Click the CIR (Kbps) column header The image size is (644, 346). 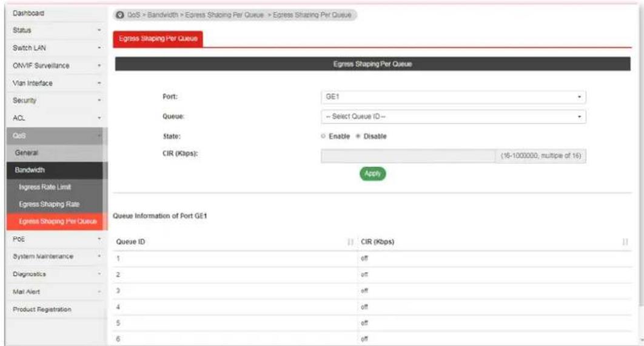[494, 242]
